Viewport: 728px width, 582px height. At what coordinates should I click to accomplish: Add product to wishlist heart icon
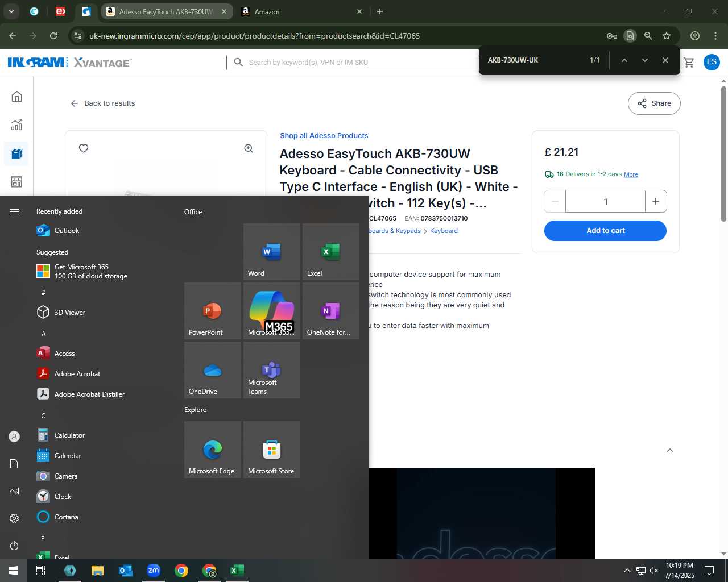tap(84, 148)
